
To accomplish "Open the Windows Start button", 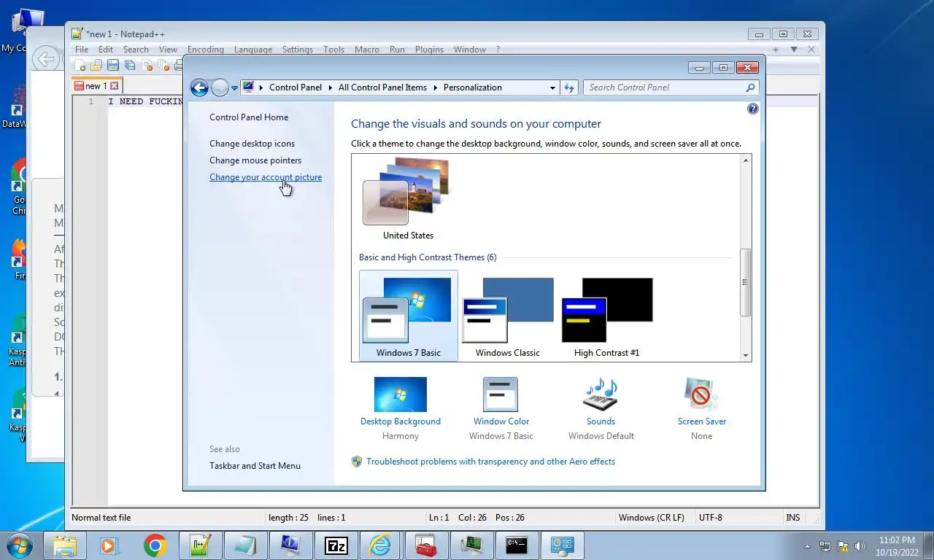I will click(x=18, y=545).
